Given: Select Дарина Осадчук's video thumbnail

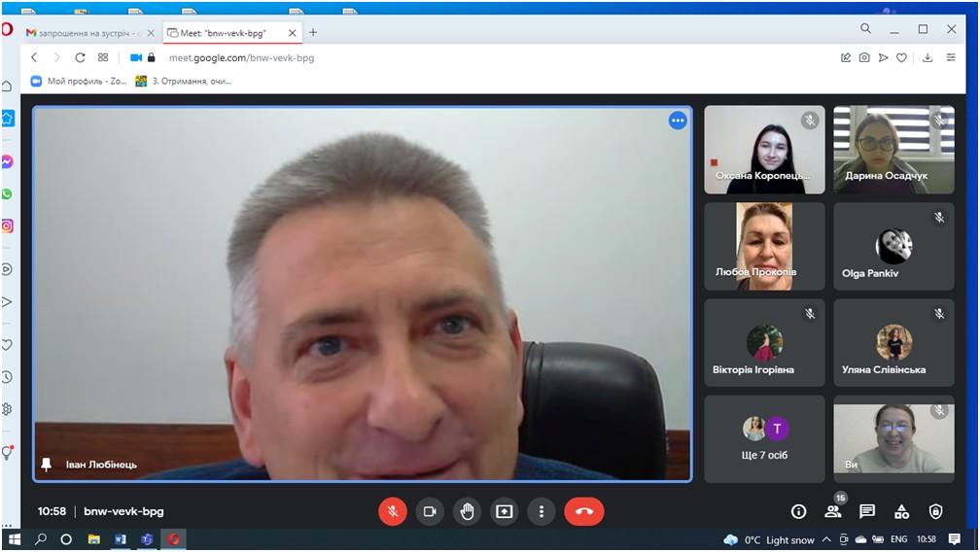Looking at the screenshot, I should click(x=893, y=150).
